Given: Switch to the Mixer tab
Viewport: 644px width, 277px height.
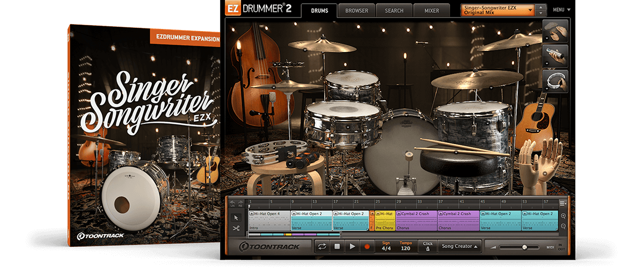Looking at the screenshot, I should tap(431, 10).
